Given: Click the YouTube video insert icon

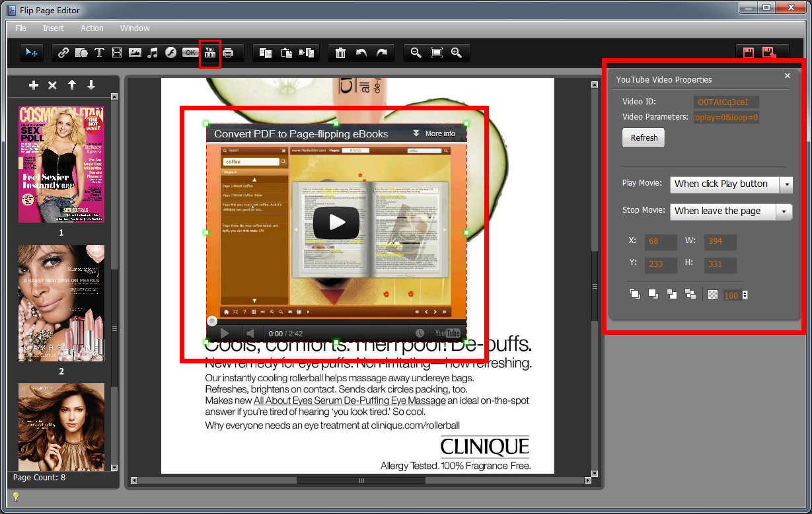Looking at the screenshot, I should [210, 53].
